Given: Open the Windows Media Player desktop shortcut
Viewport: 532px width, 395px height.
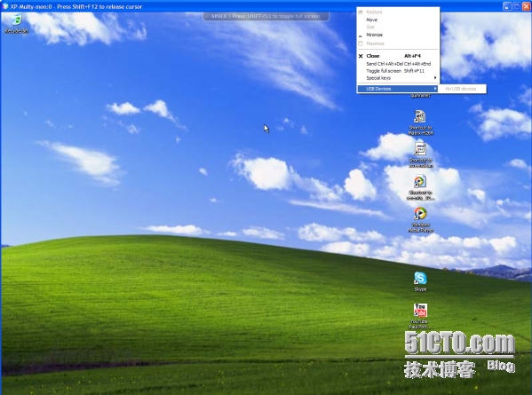Looking at the screenshot, I should point(420,219).
